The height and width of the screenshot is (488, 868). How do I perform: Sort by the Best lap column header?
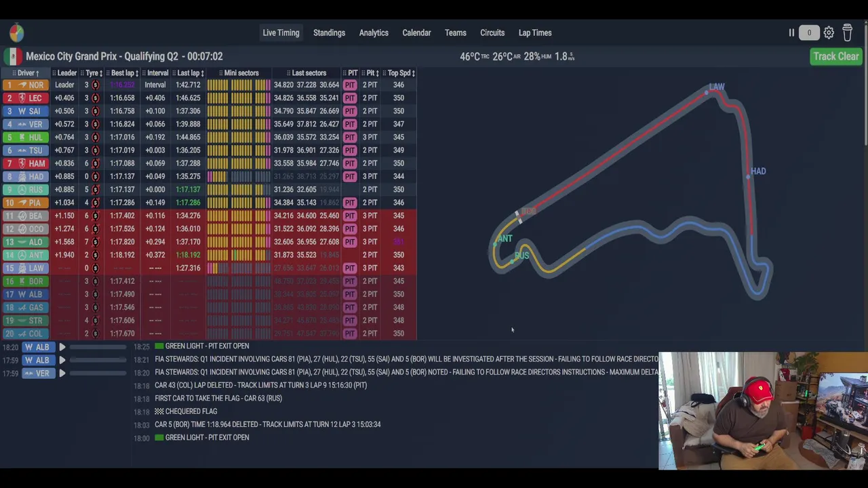coord(122,73)
